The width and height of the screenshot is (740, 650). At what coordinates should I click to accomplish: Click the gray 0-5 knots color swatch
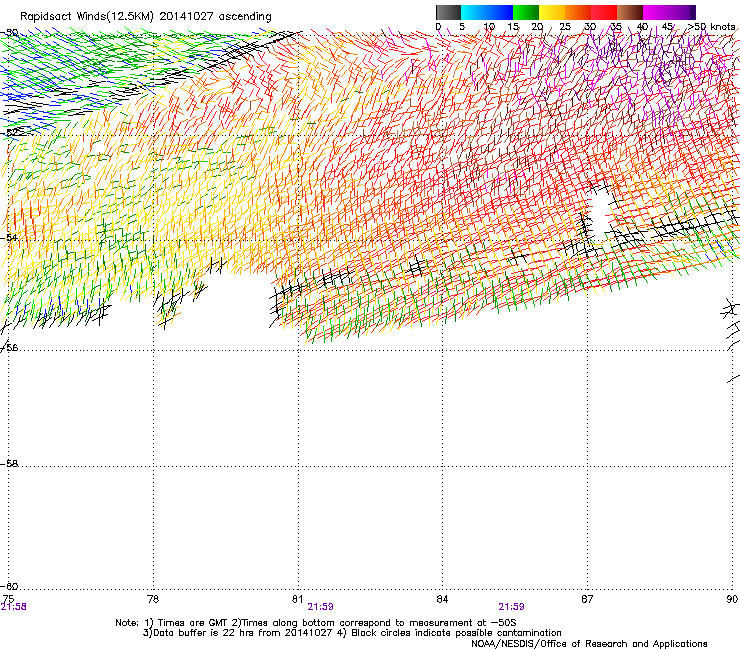(x=448, y=12)
